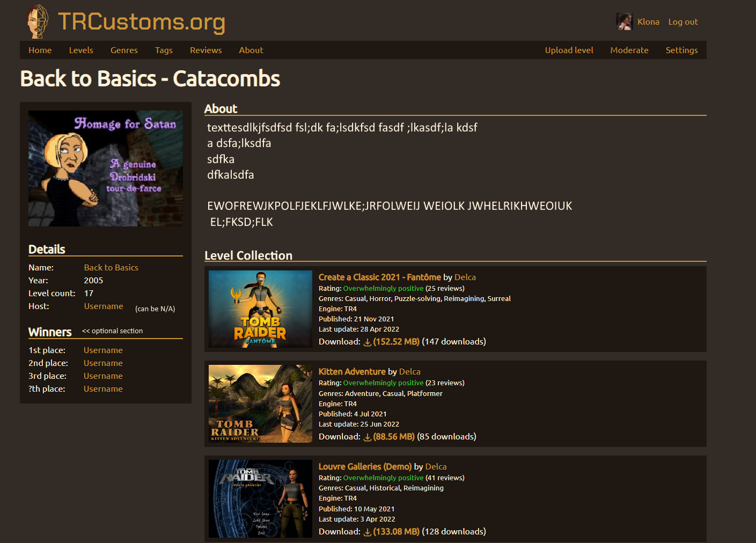Viewport: 756px width, 543px height.
Task: Navigate to the Levels page
Action: (x=81, y=50)
